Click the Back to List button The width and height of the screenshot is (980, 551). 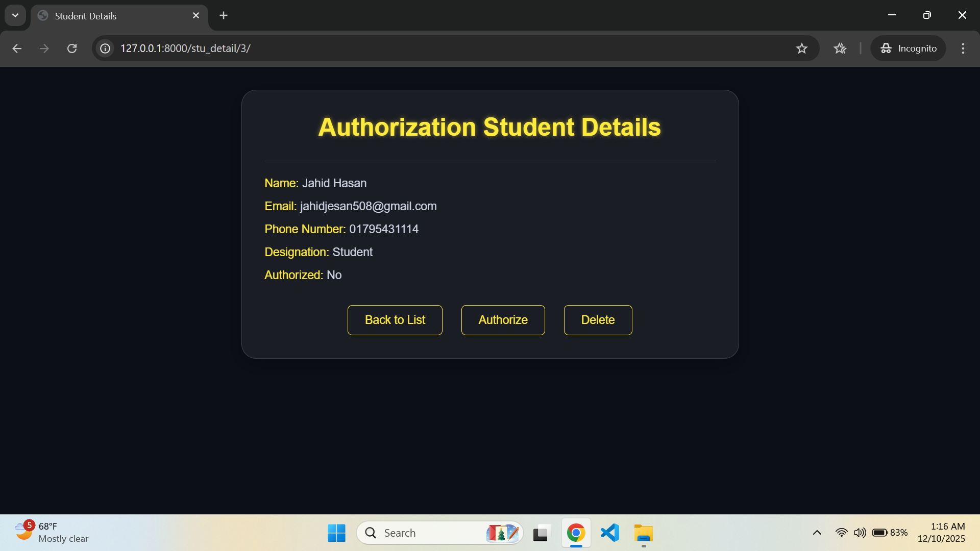[395, 320]
